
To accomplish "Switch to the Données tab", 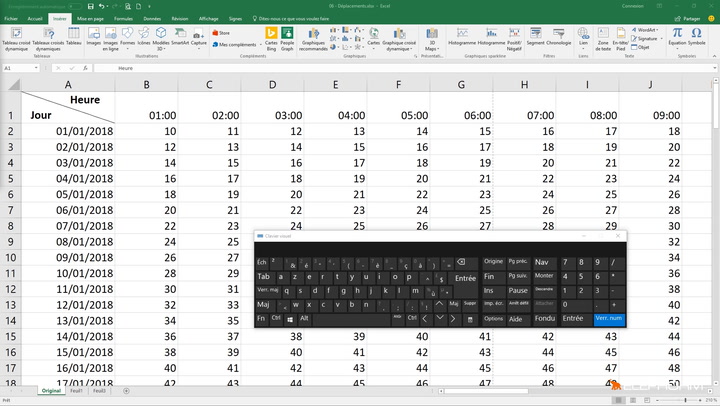I will coord(152,19).
